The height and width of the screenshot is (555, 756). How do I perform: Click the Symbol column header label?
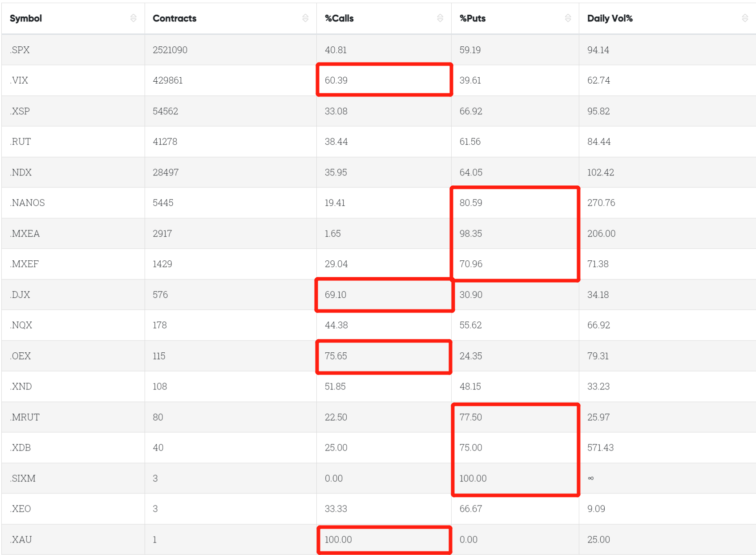[x=26, y=18]
